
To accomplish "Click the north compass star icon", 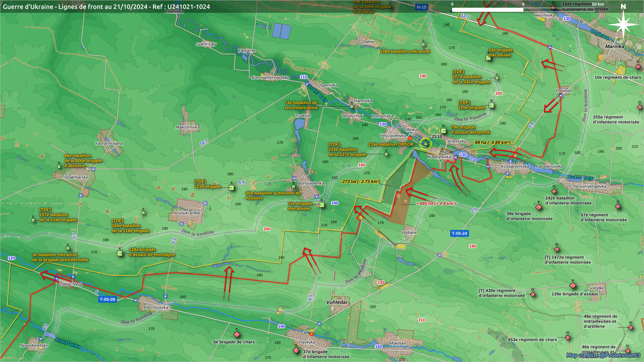I will [623, 24].
